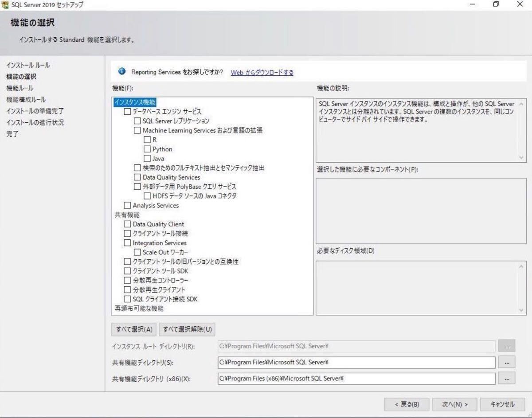This screenshot has width=532, height=418.
Task: Check Data Quality Client checkbox
Action: [127, 224]
